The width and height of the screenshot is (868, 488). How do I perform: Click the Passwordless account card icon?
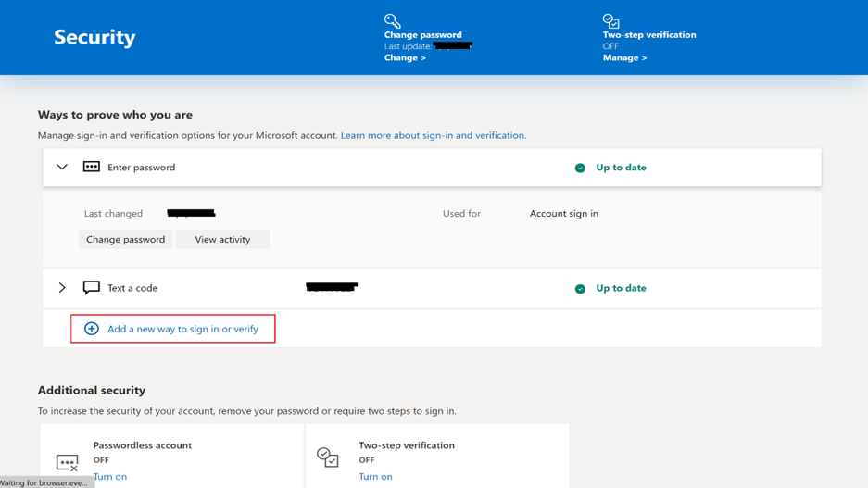click(67, 461)
